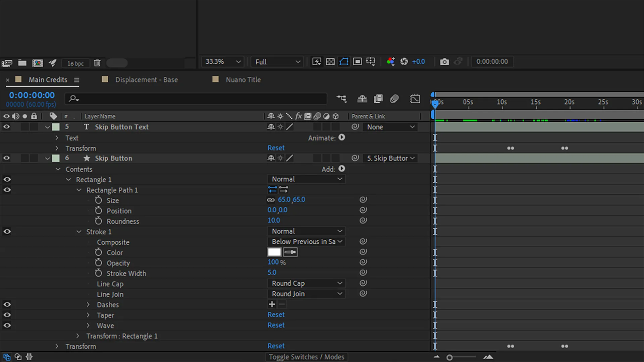The image size is (644, 362).
Task: Toggle the transparency grid icon
Action: [330, 62]
